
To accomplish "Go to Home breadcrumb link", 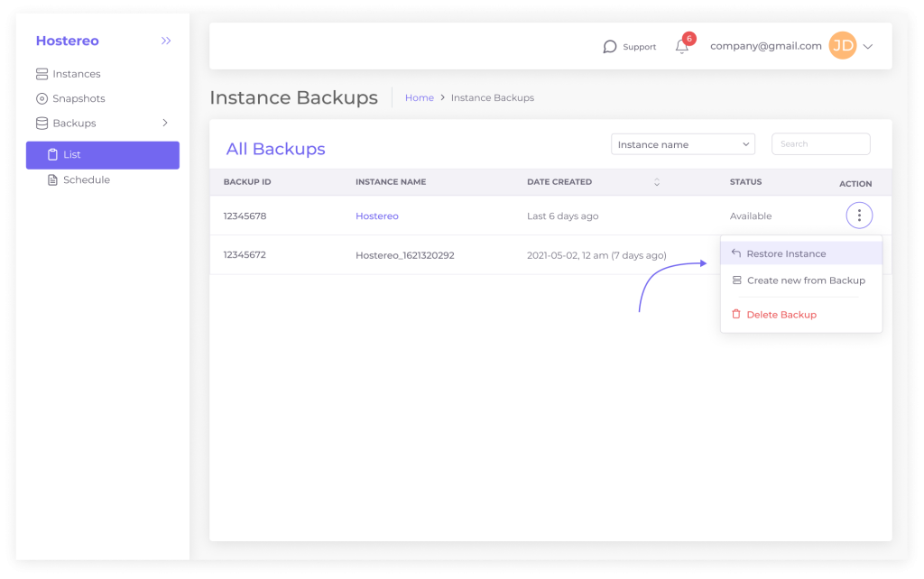I will coord(419,97).
